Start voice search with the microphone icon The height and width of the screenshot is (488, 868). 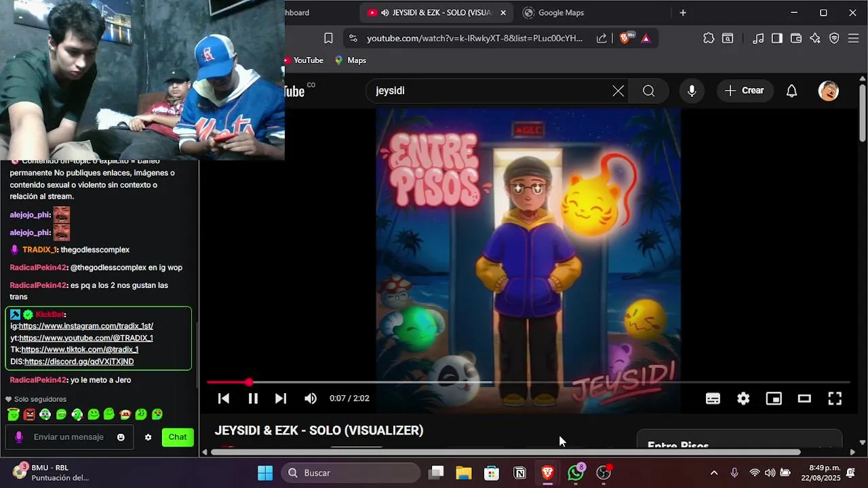pos(692,91)
